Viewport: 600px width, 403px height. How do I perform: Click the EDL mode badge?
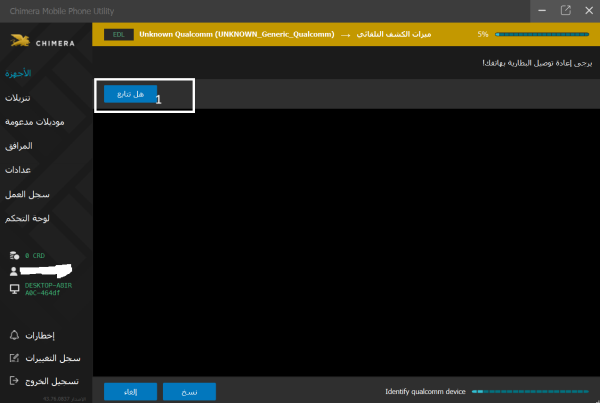click(x=119, y=34)
